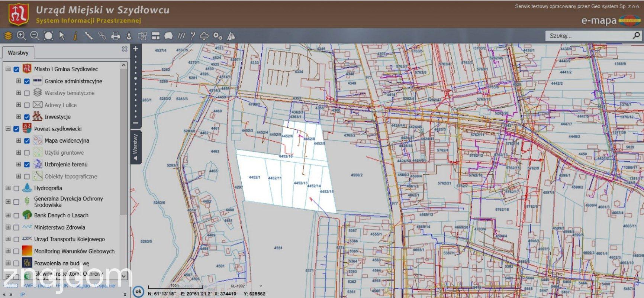Expand the Mapa ewidencyjna tree node
The image size is (644, 298).
click(18, 140)
